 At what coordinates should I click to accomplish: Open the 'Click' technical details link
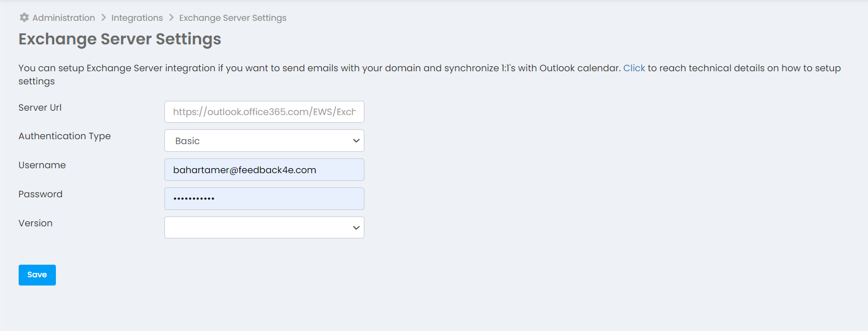tap(634, 68)
